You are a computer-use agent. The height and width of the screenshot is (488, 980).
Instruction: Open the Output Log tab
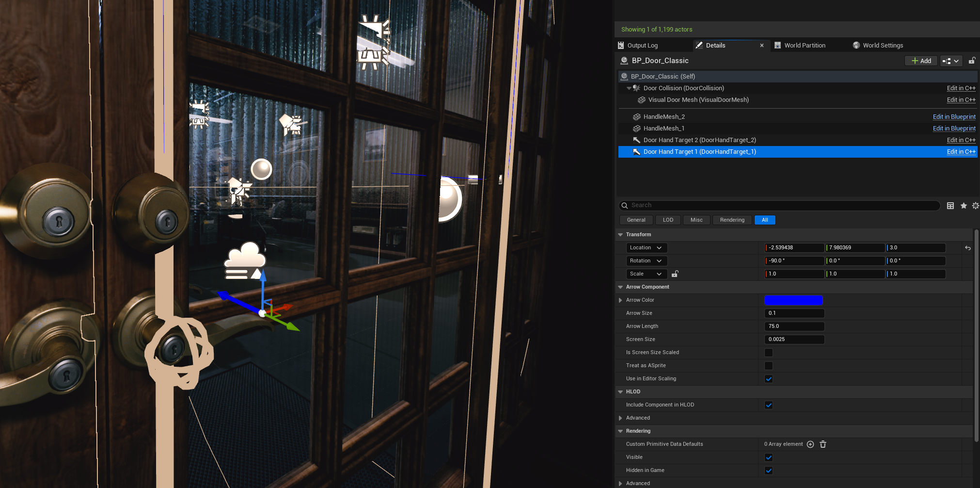click(642, 46)
